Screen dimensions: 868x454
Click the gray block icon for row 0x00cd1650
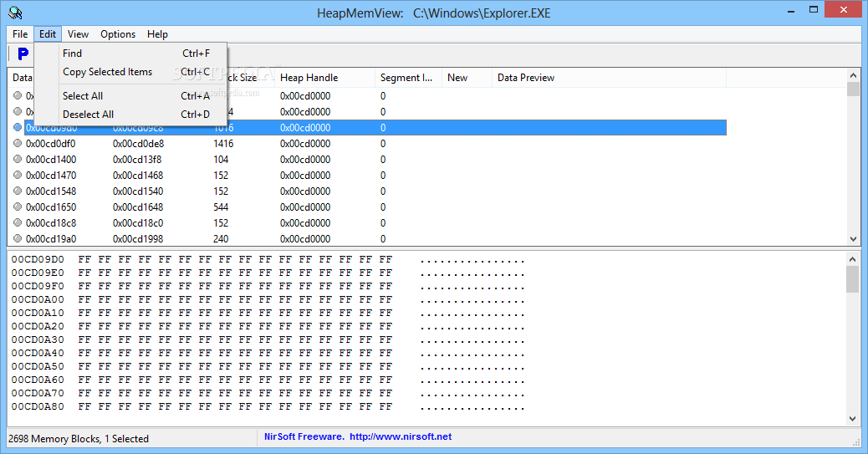click(18, 207)
